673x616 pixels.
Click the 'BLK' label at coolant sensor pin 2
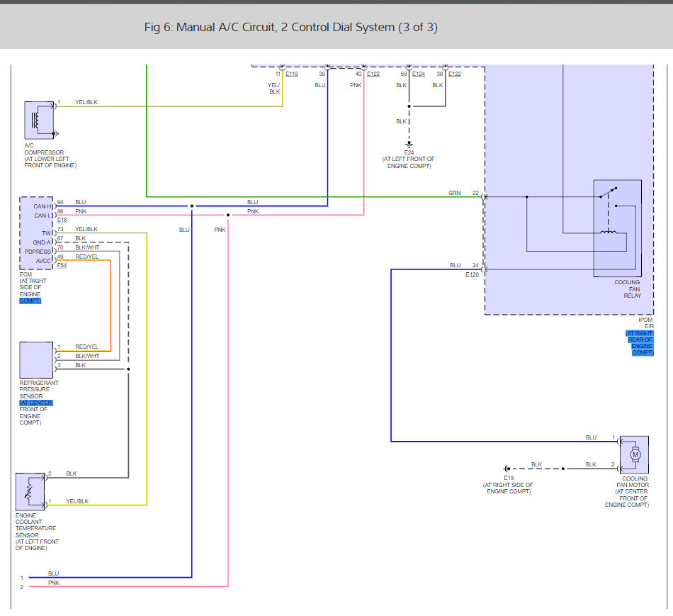click(x=72, y=474)
